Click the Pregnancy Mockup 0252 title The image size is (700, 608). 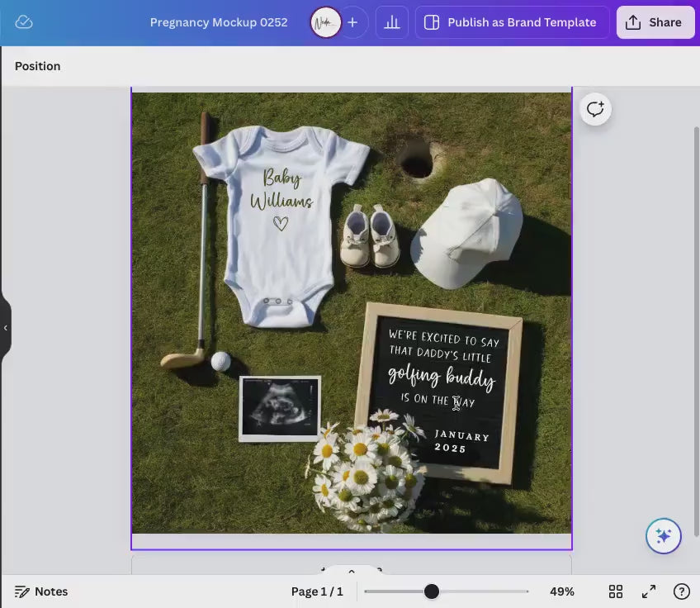(219, 22)
